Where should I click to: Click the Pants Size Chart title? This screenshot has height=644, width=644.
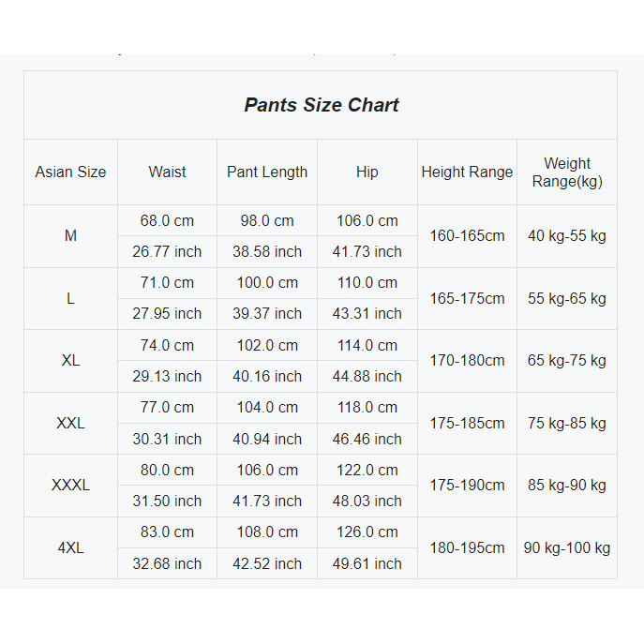pyautogui.click(x=322, y=105)
